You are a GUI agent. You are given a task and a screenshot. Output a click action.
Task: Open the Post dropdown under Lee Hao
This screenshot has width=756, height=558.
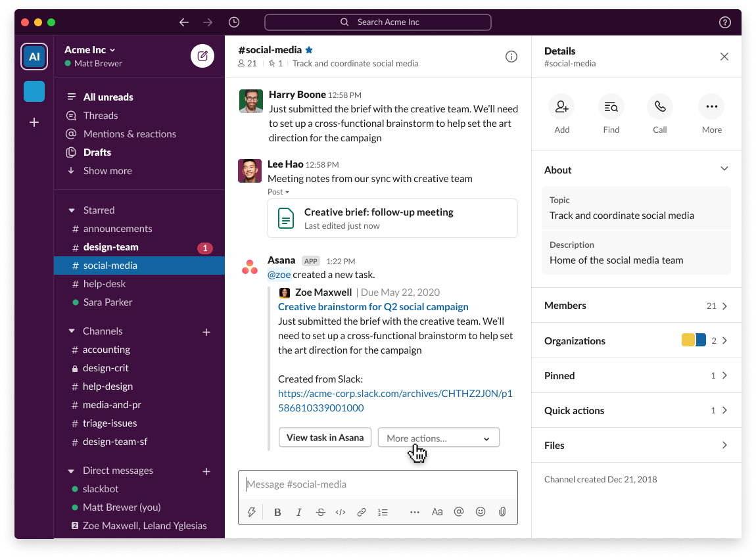(x=278, y=192)
